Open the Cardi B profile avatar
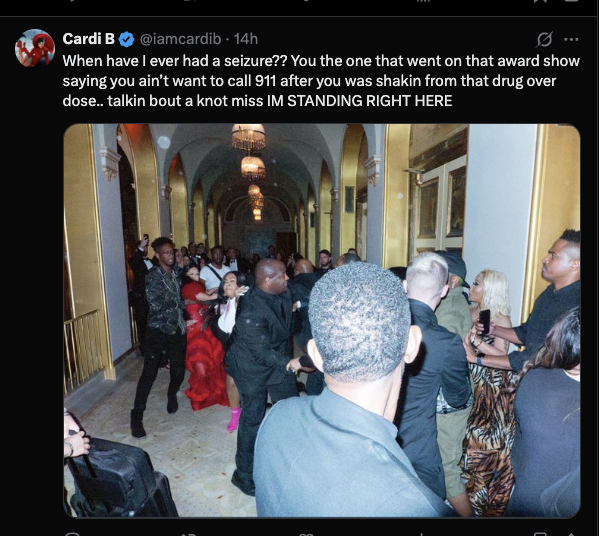Image resolution: width=599 pixels, height=536 pixels. (35, 48)
